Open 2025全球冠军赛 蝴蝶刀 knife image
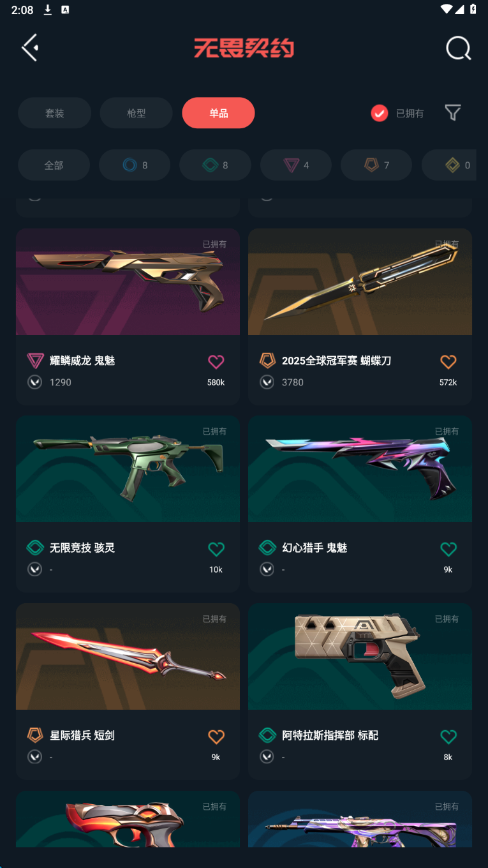This screenshot has width=488, height=868. point(360,282)
